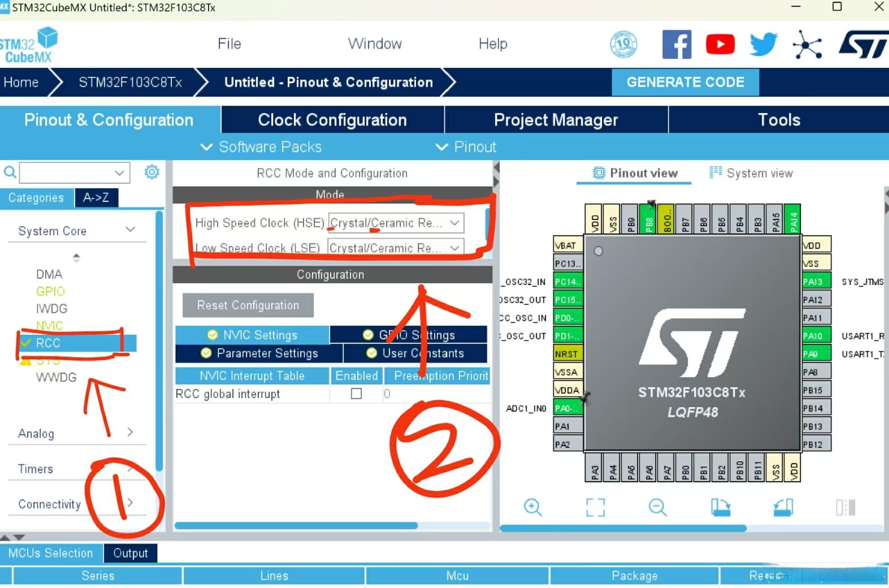The image size is (889, 588).
Task: Click the pinout view horizontal scrollbar
Action: point(623,528)
